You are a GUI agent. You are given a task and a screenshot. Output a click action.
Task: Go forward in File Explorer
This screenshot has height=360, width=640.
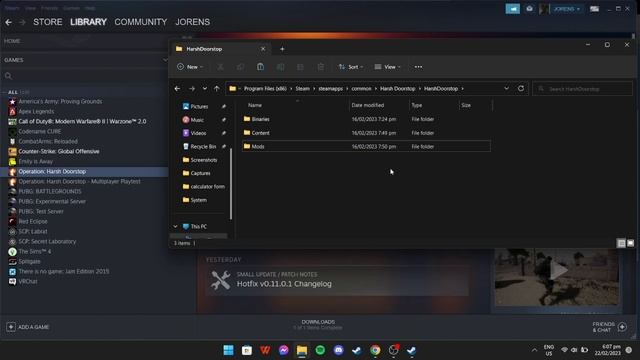pyautogui.click(x=191, y=89)
